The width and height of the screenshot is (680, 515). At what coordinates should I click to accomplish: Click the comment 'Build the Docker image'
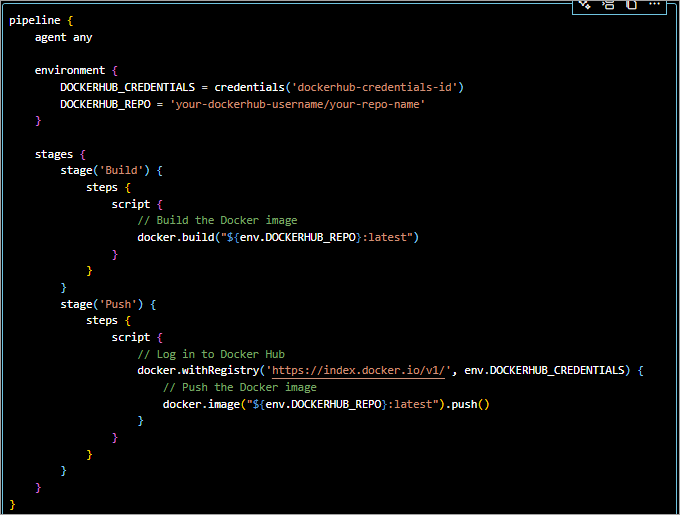coord(217,221)
